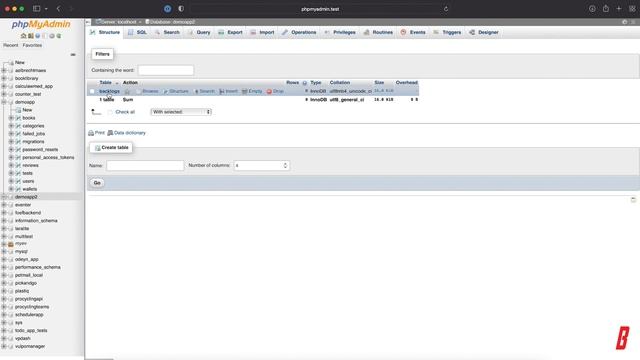Open Safari new tab plus icon
The width and height of the screenshot is (640, 360).
[619, 9]
